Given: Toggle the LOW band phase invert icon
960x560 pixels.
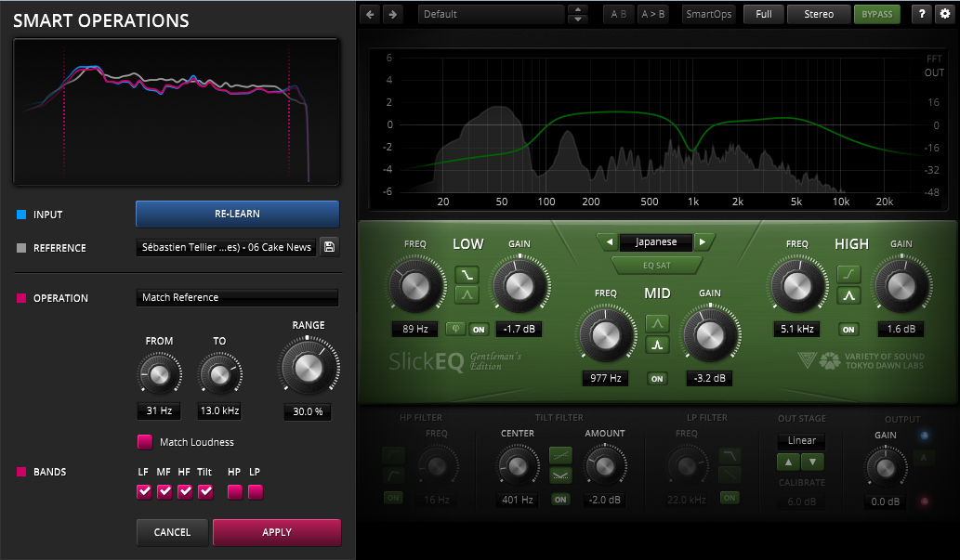Looking at the screenshot, I should pyautogui.click(x=455, y=329).
